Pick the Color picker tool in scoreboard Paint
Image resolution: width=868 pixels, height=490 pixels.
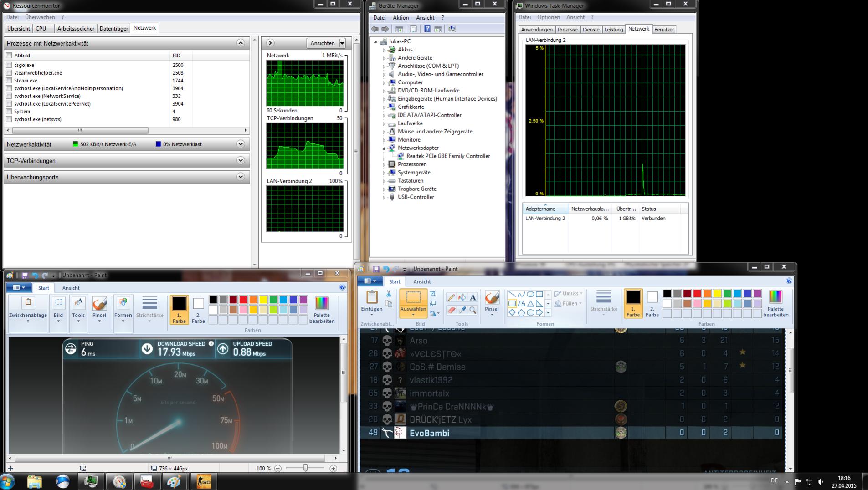462,310
